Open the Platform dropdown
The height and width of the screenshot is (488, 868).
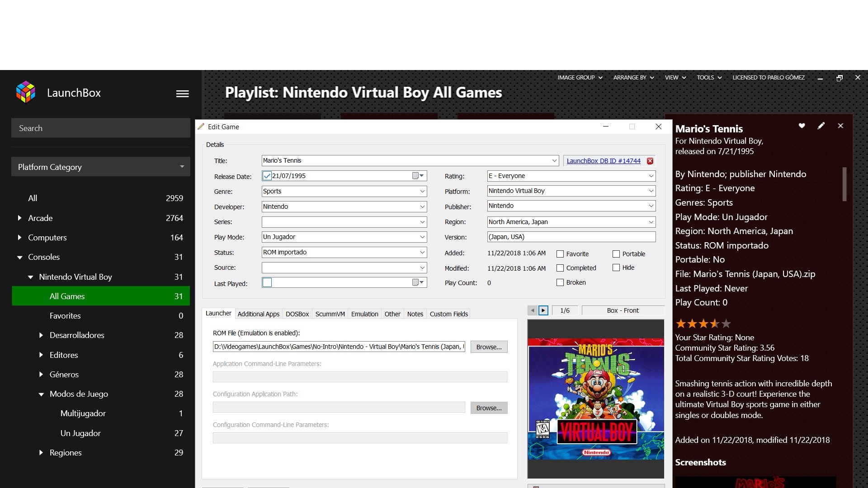(651, 191)
